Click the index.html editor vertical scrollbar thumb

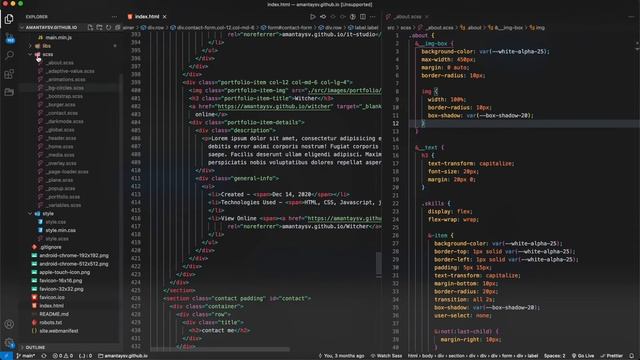point(379,264)
